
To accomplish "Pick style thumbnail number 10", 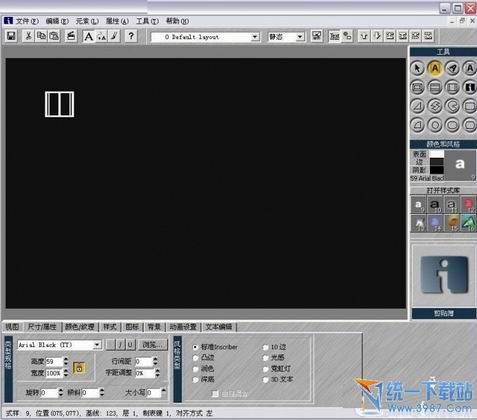I will point(435,205).
